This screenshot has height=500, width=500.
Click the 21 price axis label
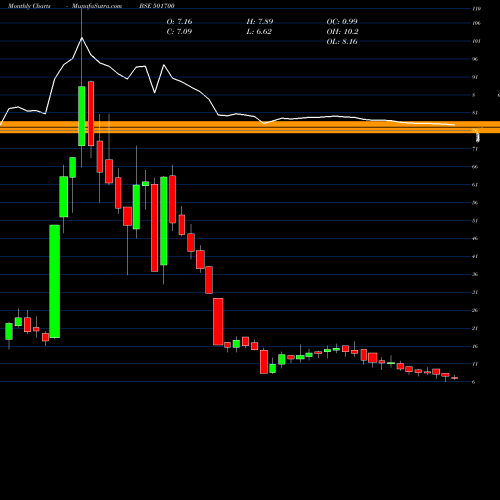tap(475, 329)
